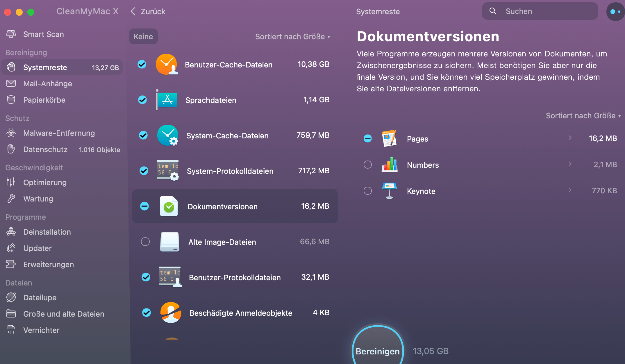Select the Numbers checkbox

pos(368,165)
